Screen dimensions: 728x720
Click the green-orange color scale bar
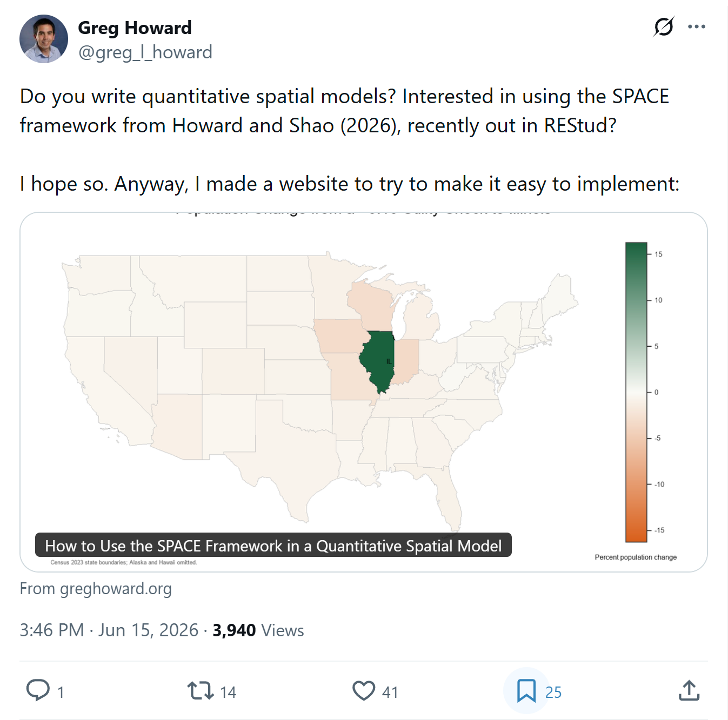636,392
